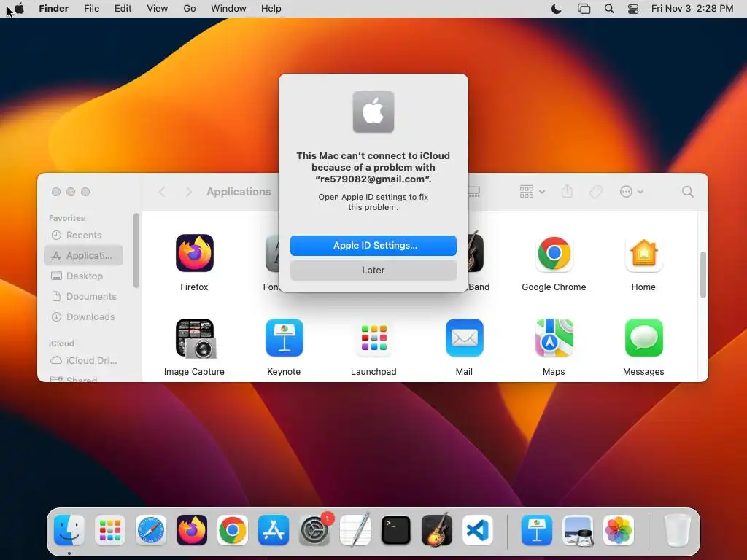Go forward in the Finder window
The image size is (747, 560).
tap(189, 192)
